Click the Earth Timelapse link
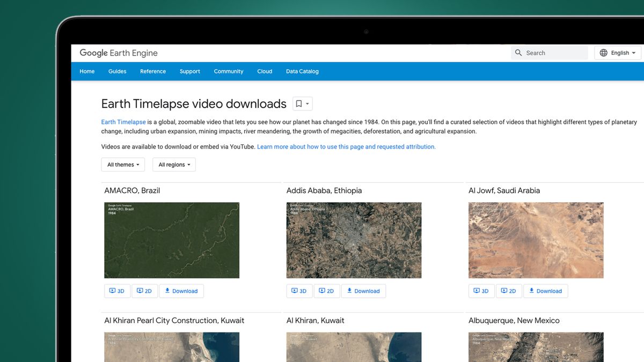The image size is (644, 362). (123, 122)
